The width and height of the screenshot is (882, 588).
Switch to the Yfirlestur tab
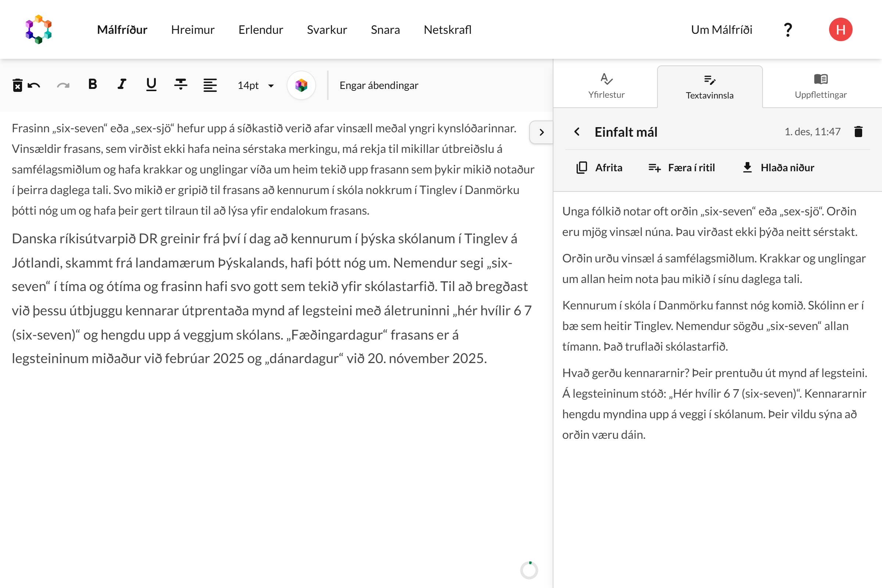pos(606,86)
